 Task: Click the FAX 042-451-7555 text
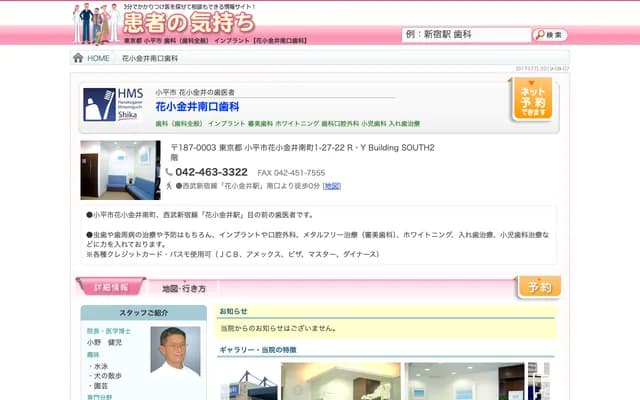coord(291,173)
